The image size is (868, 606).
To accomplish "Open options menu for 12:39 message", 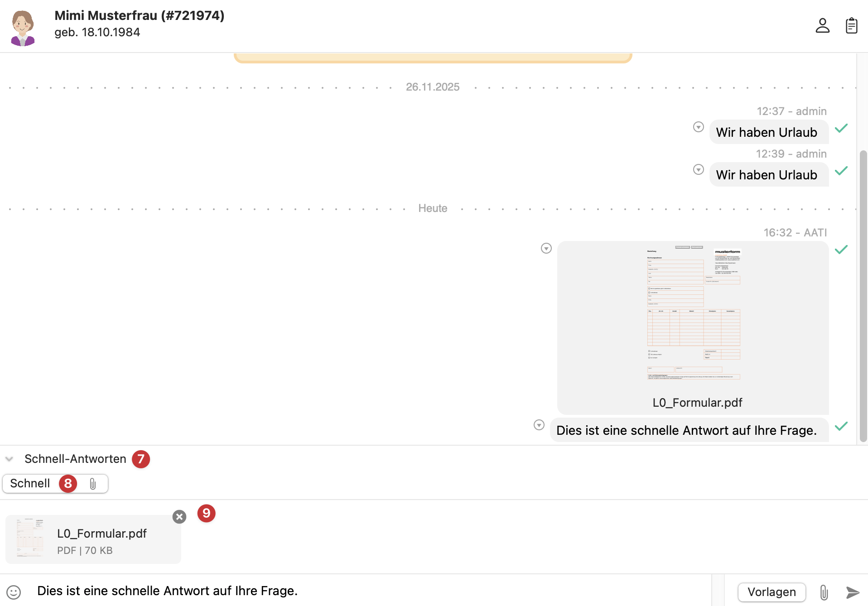I will pos(698,169).
